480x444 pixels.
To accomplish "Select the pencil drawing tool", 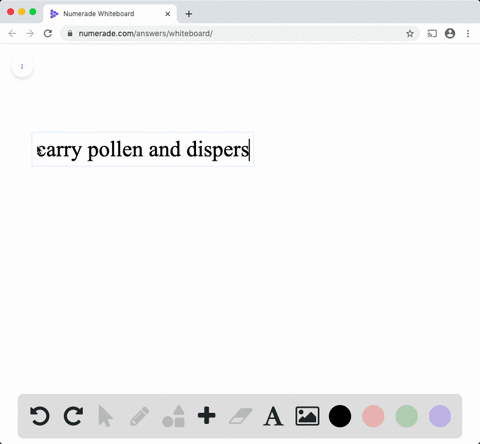I will 139,416.
